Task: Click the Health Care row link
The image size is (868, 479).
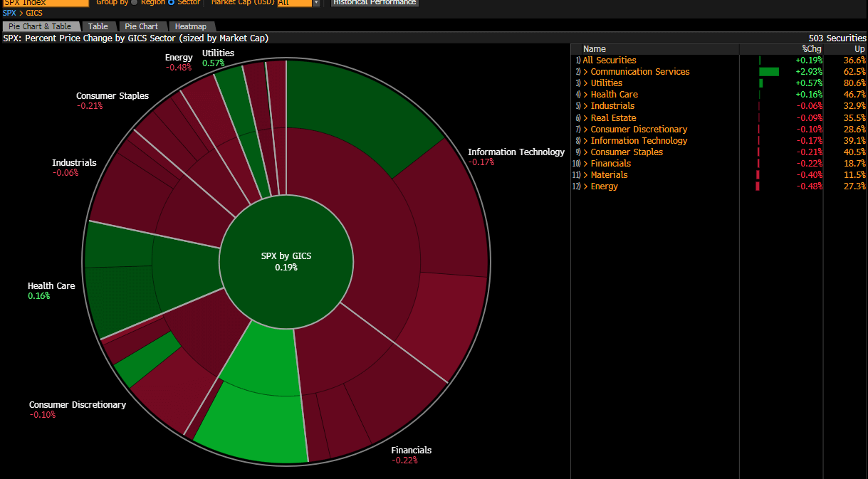Action: 614,94
